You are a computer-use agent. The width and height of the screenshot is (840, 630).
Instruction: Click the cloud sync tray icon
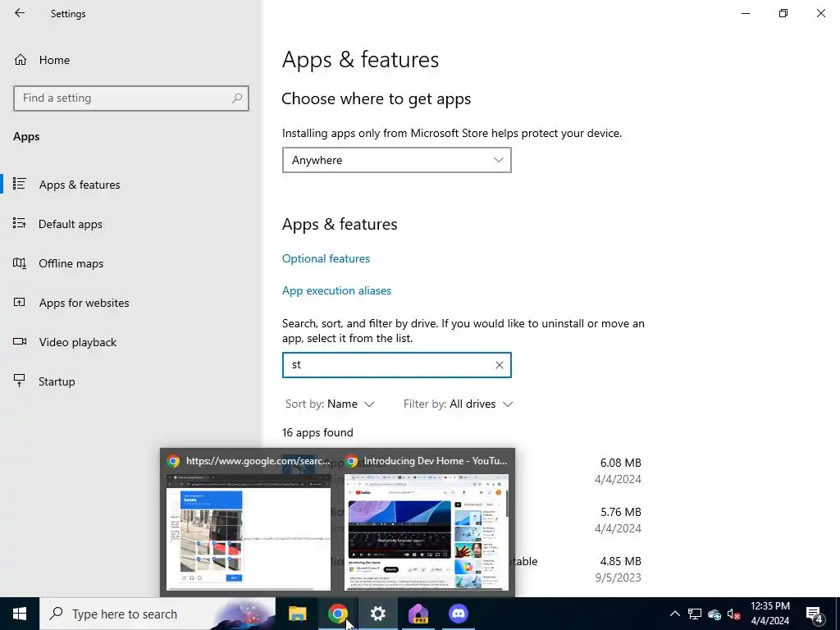point(714,614)
